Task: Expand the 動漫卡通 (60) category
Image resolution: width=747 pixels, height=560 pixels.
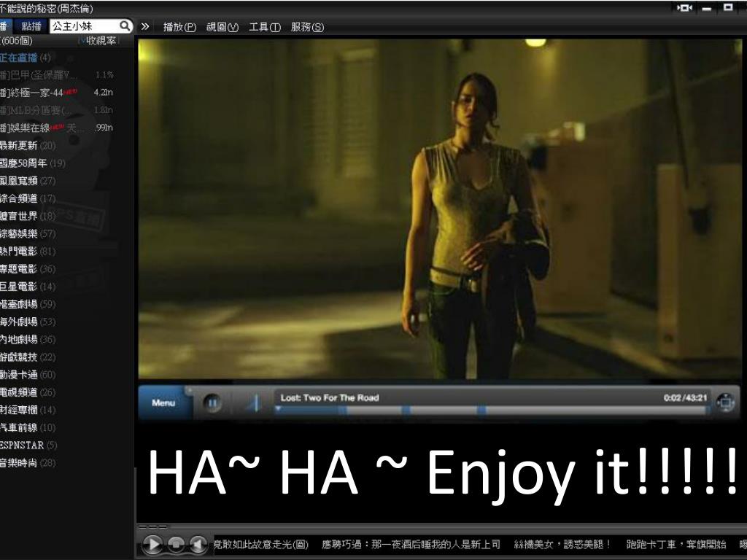Action: tap(28, 374)
